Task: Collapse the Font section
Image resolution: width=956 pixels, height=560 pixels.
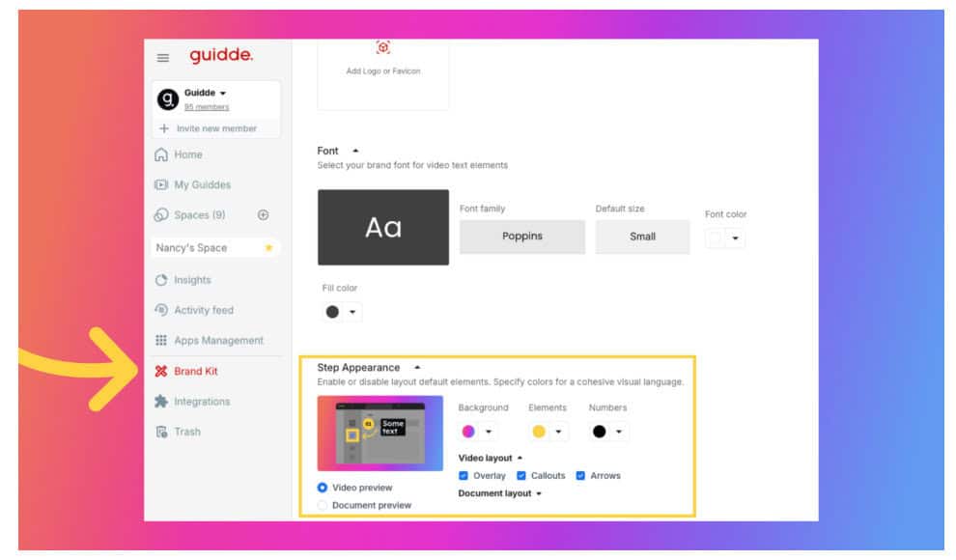Action: pos(355,151)
